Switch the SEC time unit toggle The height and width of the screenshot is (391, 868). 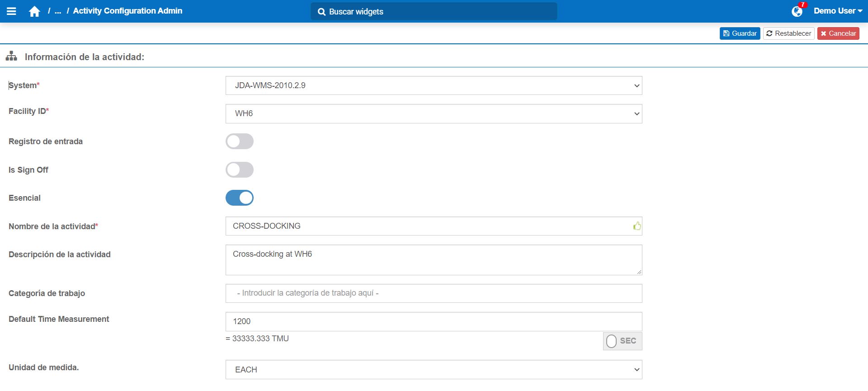(x=622, y=341)
